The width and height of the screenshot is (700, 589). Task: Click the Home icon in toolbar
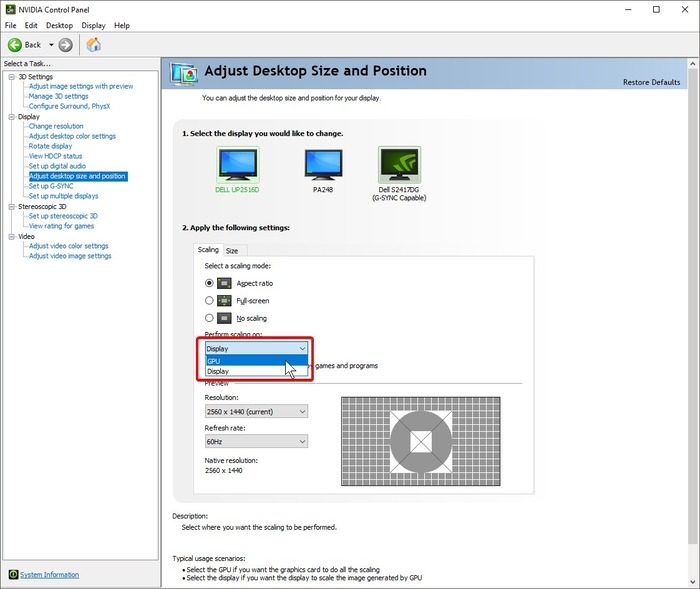pyautogui.click(x=94, y=44)
